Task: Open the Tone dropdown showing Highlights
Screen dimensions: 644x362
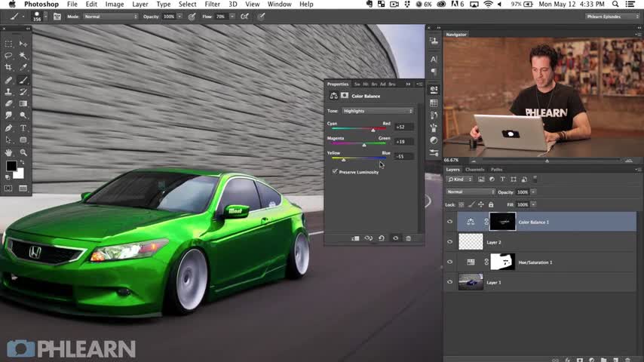Action: pos(378,111)
